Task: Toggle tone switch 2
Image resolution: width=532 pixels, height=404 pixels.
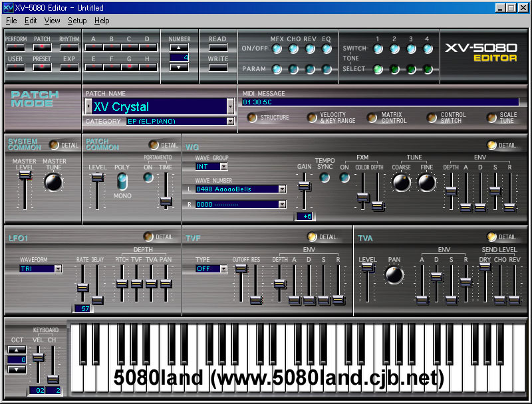Action: coord(394,49)
